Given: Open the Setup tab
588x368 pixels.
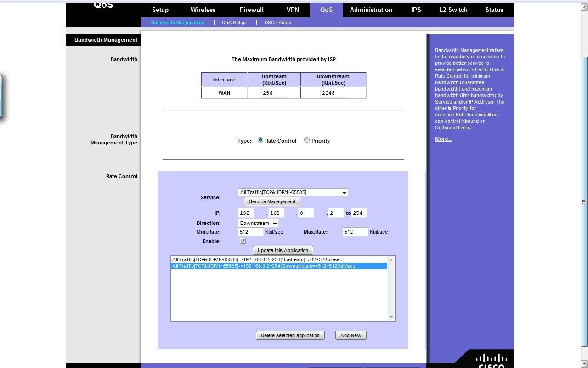Looking at the screenshot, I should point(160,10).
